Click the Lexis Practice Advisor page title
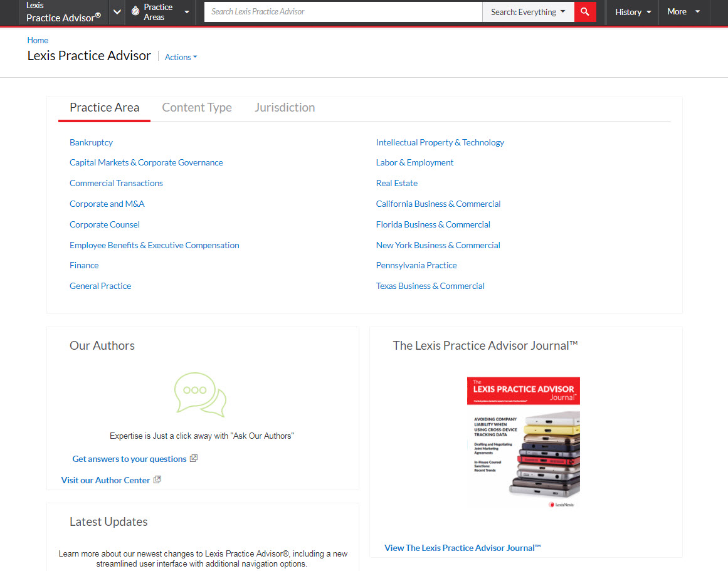Image resolution: width=728 pixels, height=571 pixels. pos(89,56)
